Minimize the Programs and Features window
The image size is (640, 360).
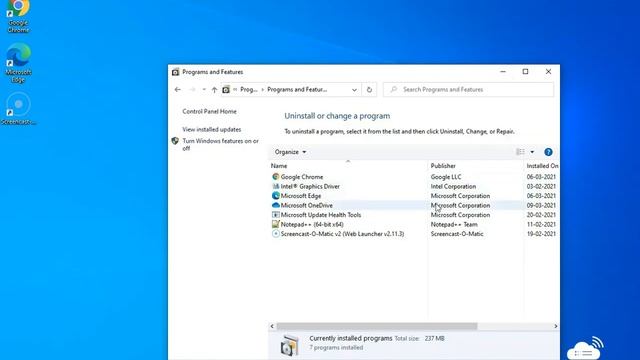point(503,71)
